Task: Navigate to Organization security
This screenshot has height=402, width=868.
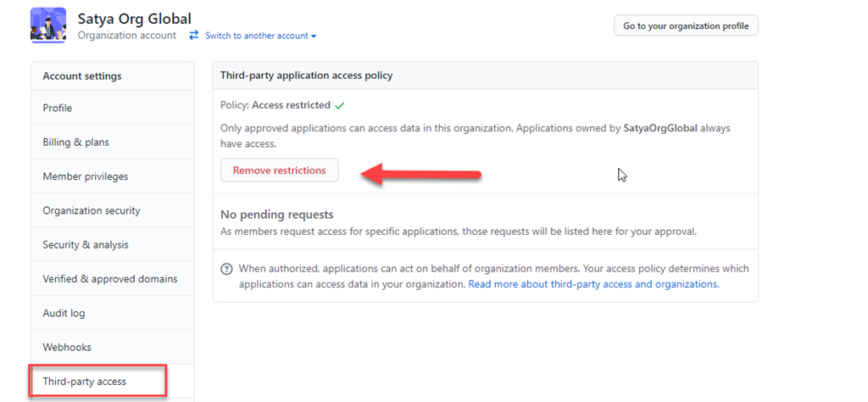Action: [x=92, y=210]
